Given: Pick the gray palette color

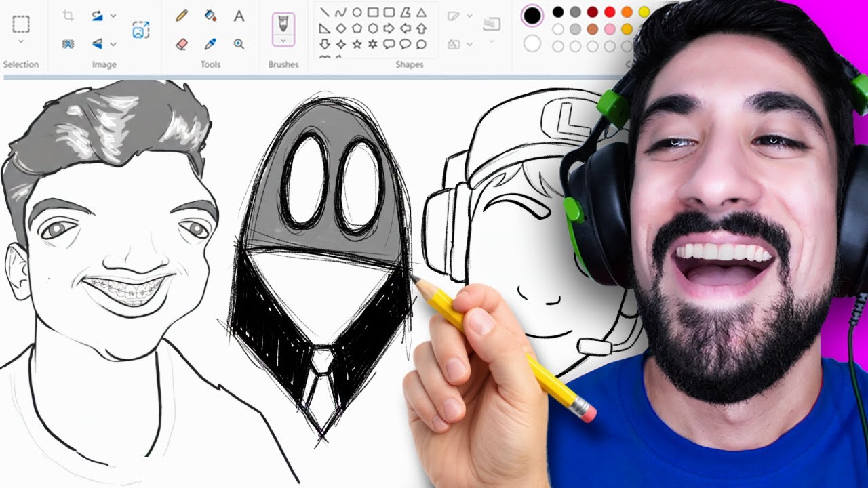Looking at the screenshot, I should tap(575, 12).
